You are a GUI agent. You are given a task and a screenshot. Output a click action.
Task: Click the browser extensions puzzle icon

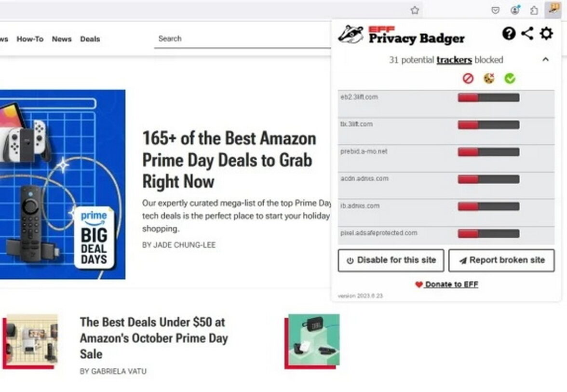(x=534, y=10)
